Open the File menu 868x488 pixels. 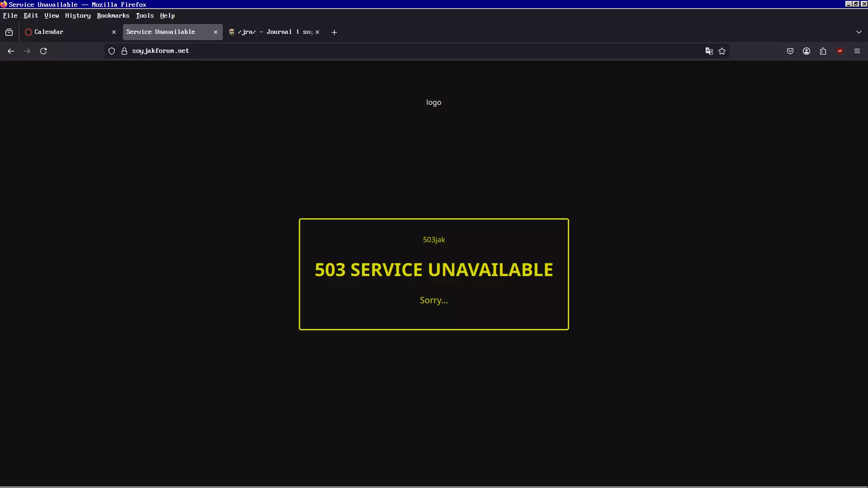click(10, 15)
